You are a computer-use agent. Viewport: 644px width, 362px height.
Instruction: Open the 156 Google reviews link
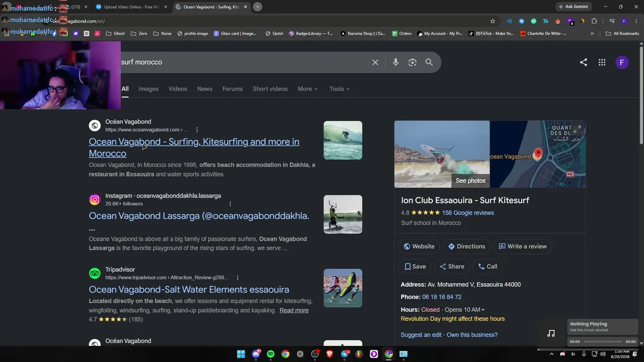tap(468, 213)
